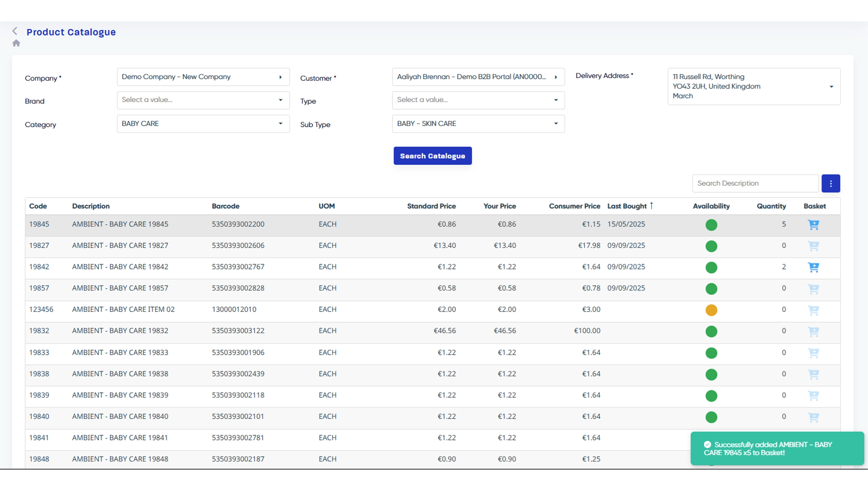
Task: Click the Standard Price column header
Action: [431, 206]
